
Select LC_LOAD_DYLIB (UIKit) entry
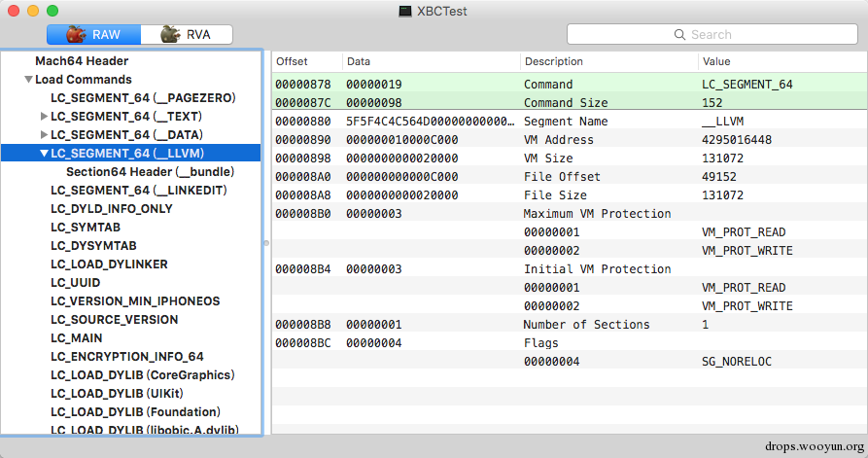[117, 393]
